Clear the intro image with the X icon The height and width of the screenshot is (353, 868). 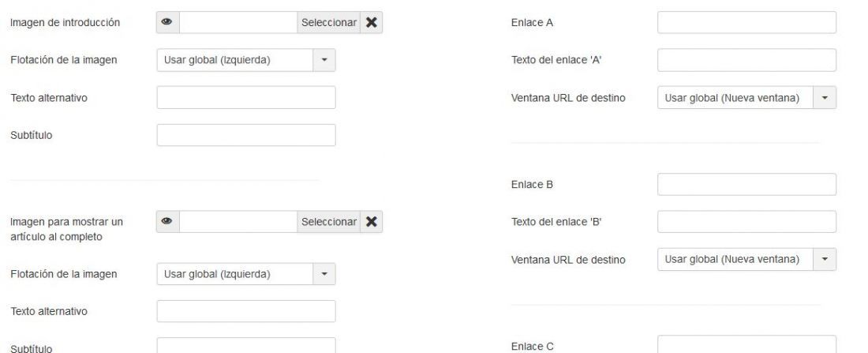pos(372,23)
